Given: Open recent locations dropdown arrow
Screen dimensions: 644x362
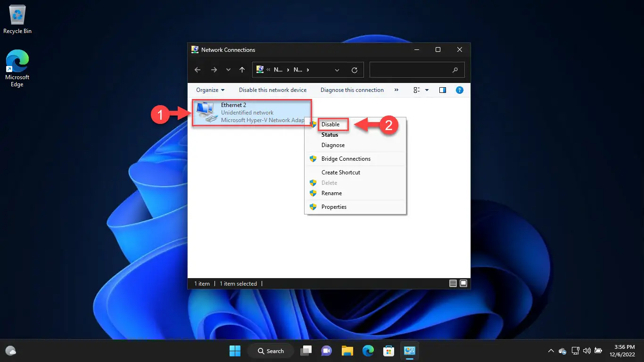Looking at the screenshot, I should click(x=228, y=70).
